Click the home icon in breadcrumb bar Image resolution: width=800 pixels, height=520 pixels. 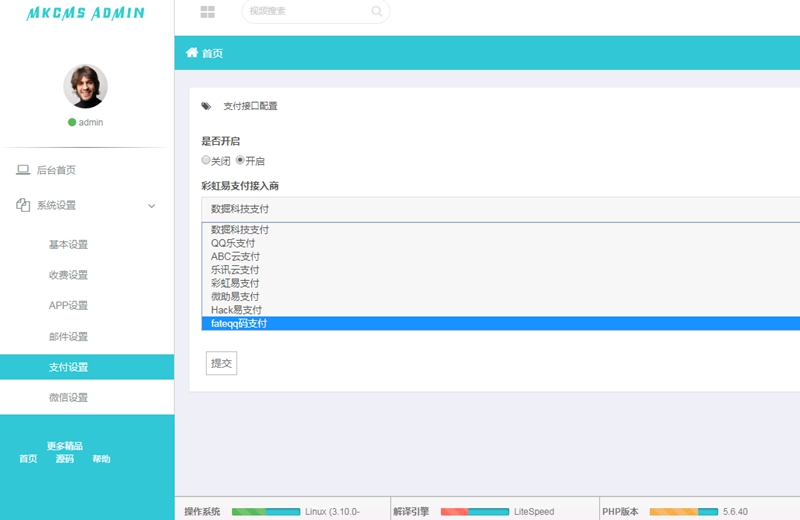192,53
